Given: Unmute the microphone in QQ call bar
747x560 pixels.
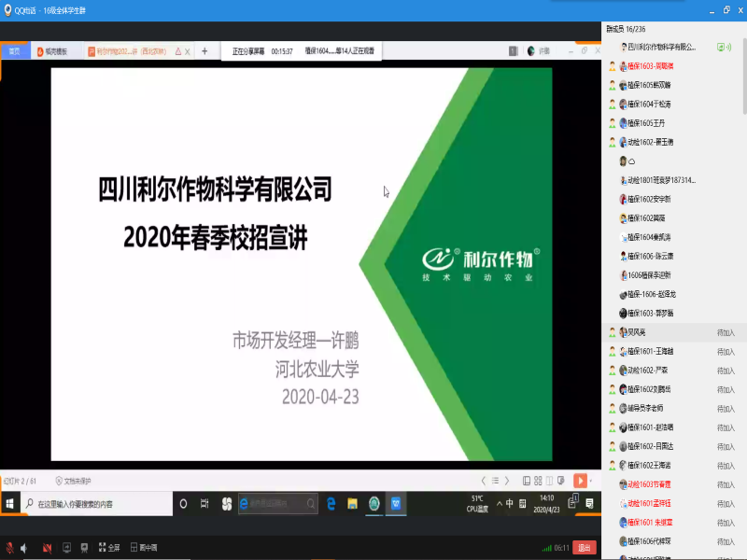Looking at the screenshot, I should [9, 548].
